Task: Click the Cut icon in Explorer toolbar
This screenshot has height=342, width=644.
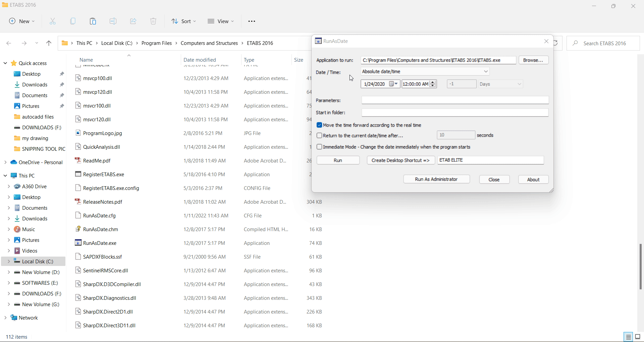Action: click(x=53, y=21)
